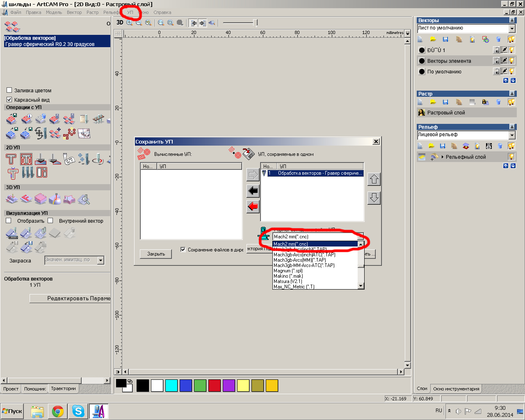Click the simulation icon with progress bar
Viewport: 525px width, 420px height.
[12, 233]
